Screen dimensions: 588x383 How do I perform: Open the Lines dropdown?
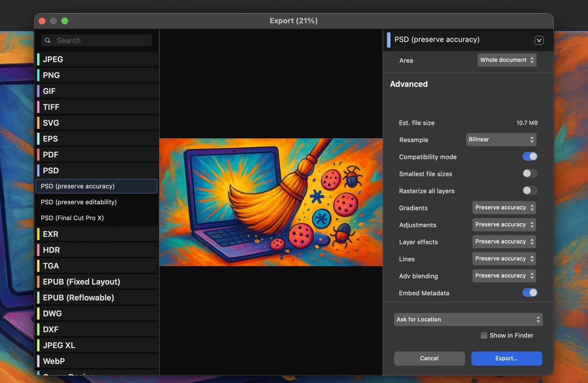[504, 259]
